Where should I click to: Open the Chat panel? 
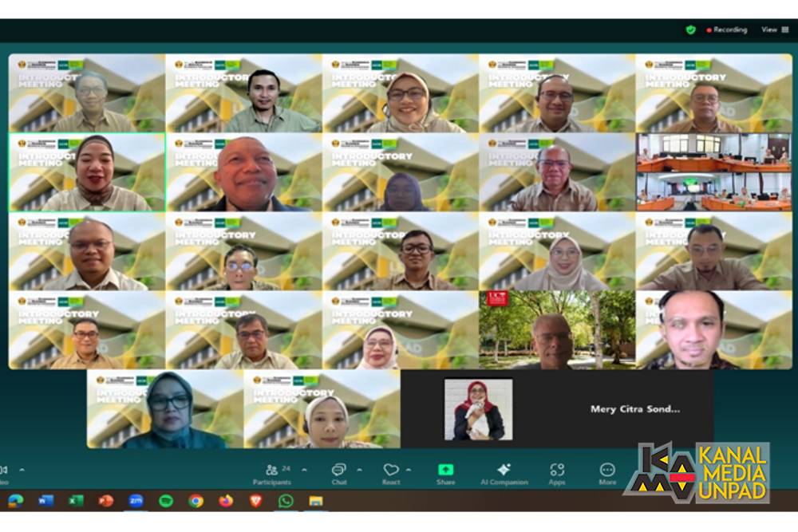338,472
